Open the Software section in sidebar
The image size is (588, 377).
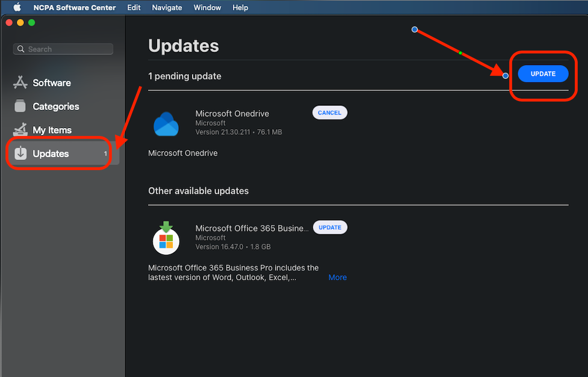51,83
